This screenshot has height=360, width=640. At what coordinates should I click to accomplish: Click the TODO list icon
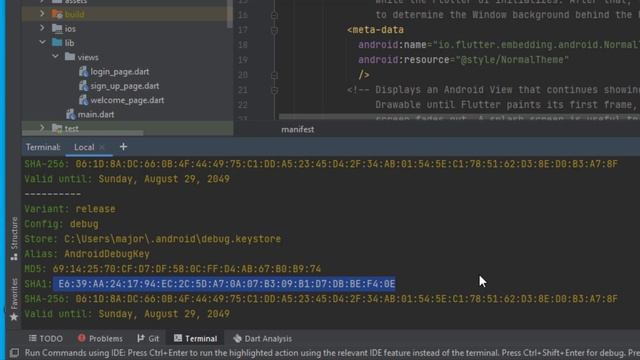[x=33, y=338]
